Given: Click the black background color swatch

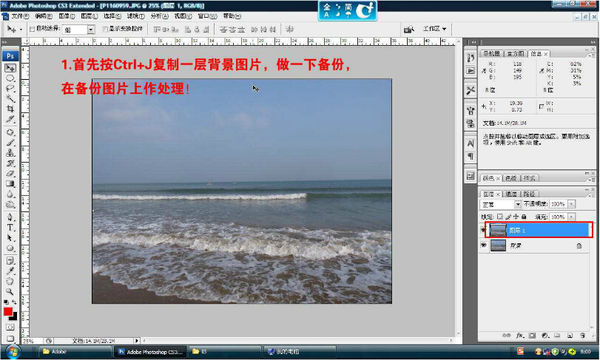Looking at the screenshot, I should (14, 317).
